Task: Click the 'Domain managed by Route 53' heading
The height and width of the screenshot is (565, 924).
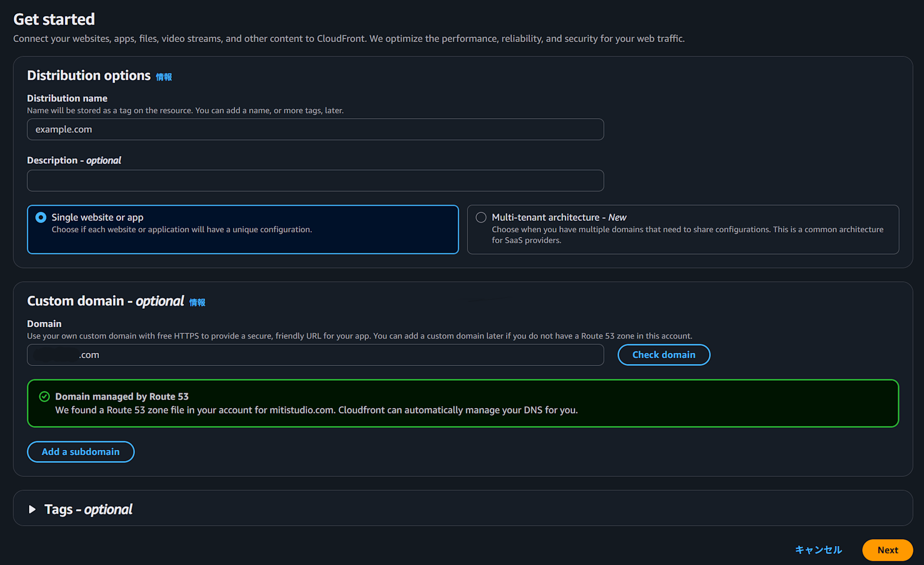Action: point(122,396)
